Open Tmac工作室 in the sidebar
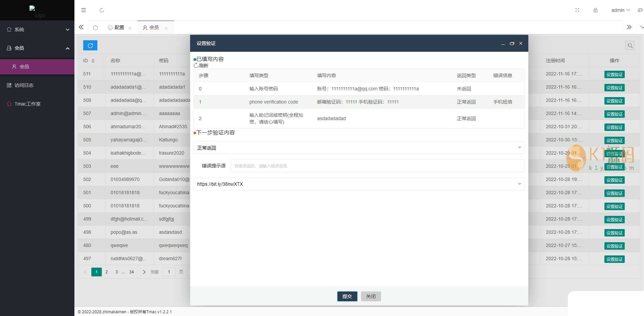 coord(37,104)
